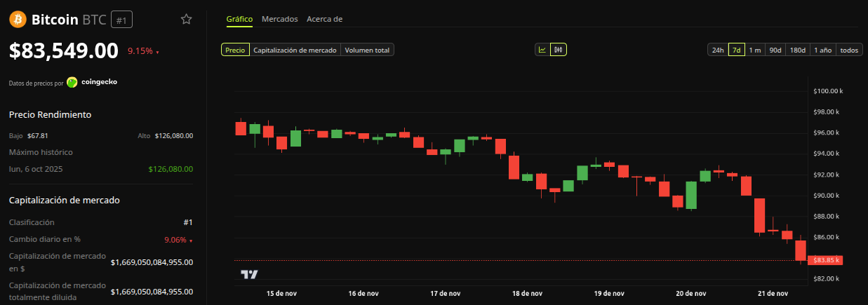
Task: Click the 19 de nov axis label
Action: click(609, 293)
